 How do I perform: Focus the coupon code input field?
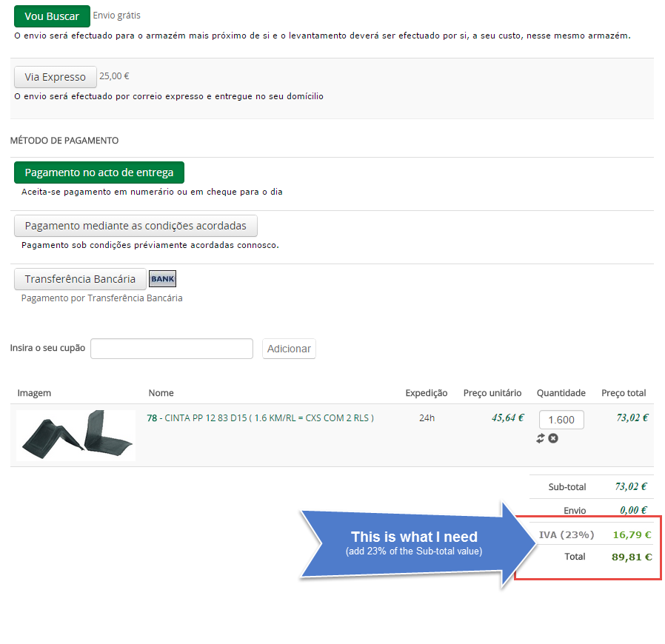point(172,349)
